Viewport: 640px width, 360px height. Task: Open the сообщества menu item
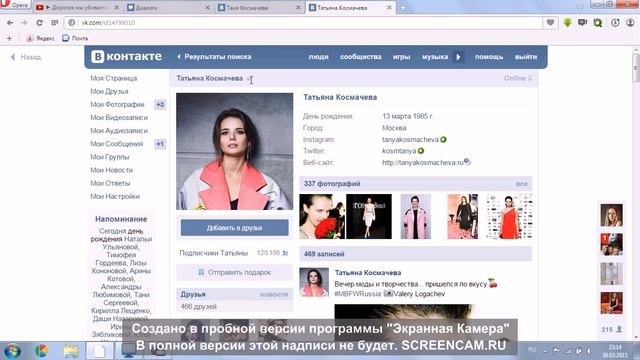click(361, 57)
